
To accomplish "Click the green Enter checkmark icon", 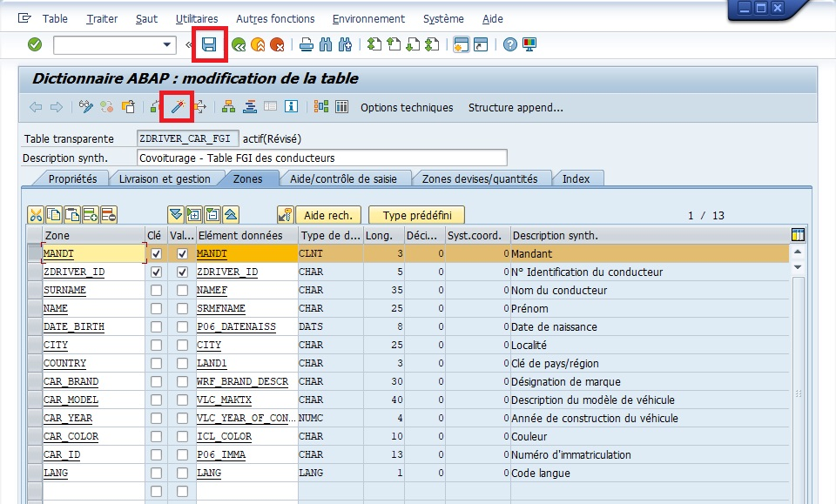I will tap(35, 44).
